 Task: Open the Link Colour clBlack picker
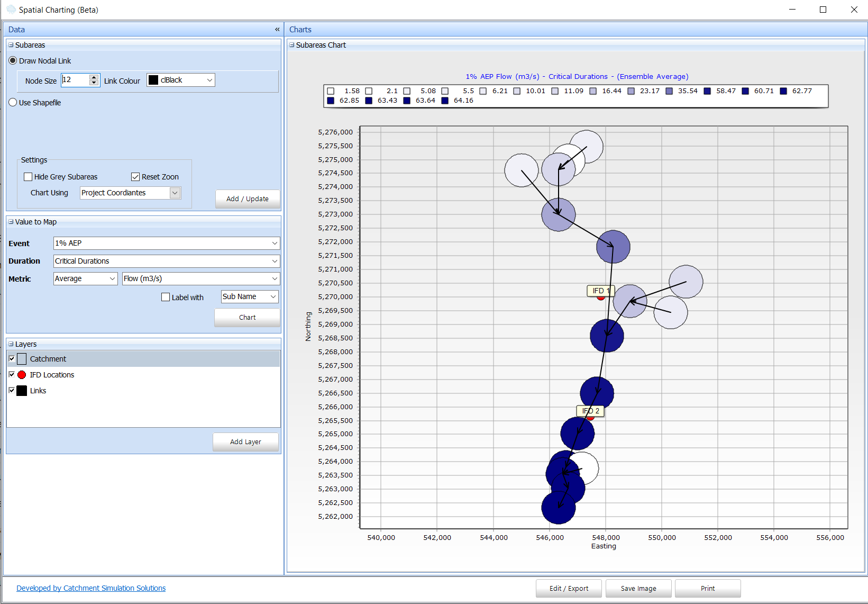coord(180,80)
